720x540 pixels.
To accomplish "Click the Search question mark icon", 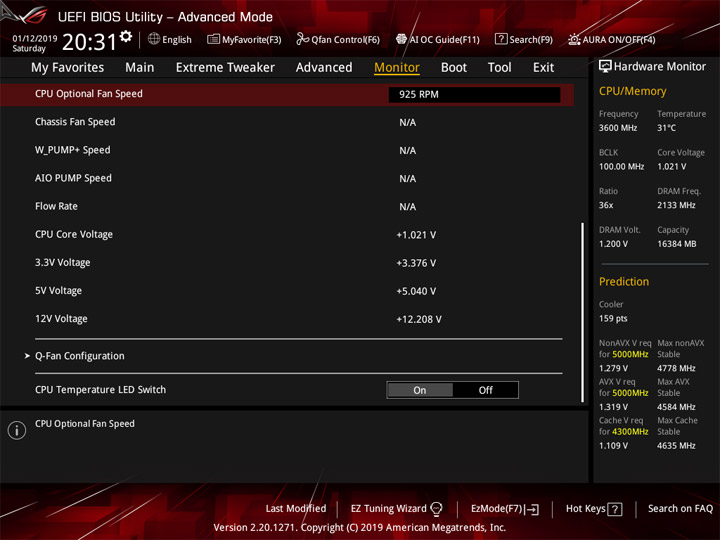I will pyautogui.click(x=501, y=39).
